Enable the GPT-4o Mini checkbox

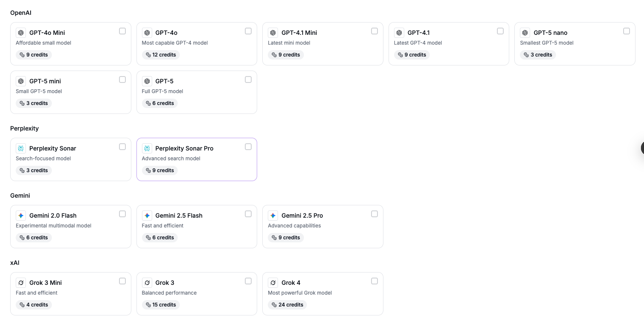tap(122, 31)
